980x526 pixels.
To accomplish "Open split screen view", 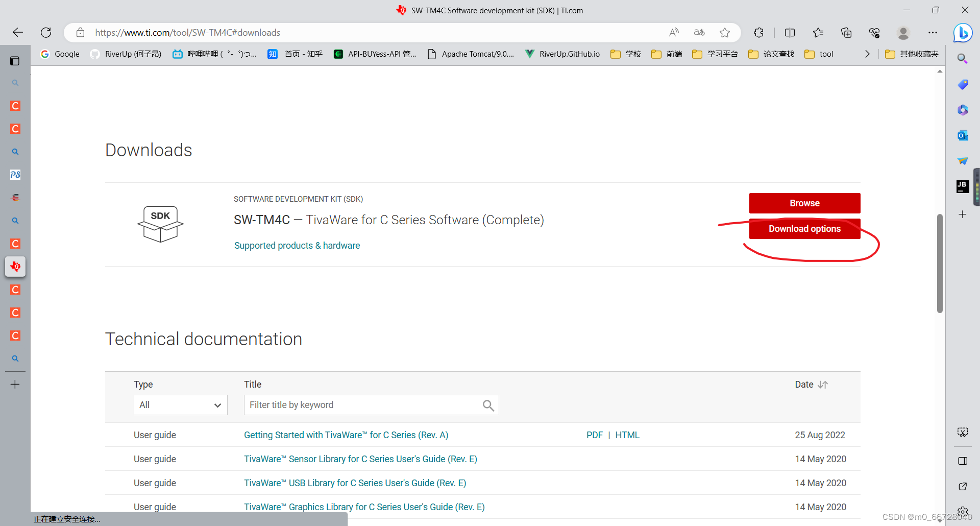I will 790,33.
